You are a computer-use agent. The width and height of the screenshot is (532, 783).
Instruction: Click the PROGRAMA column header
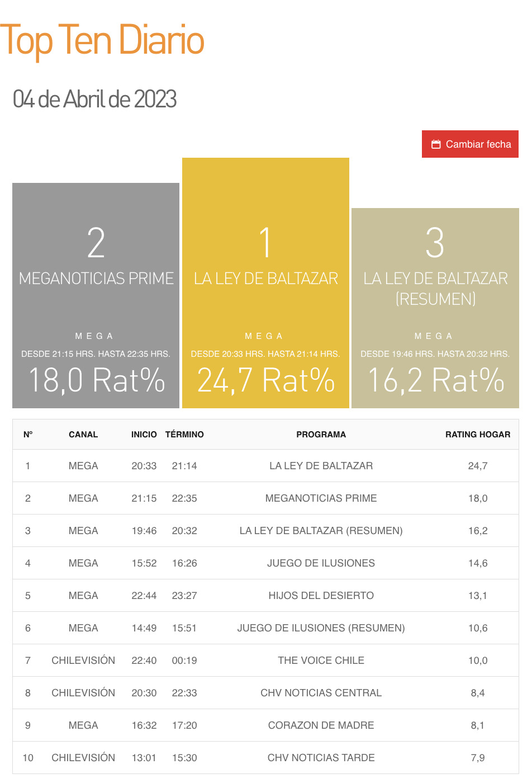[x=321, y=434]
